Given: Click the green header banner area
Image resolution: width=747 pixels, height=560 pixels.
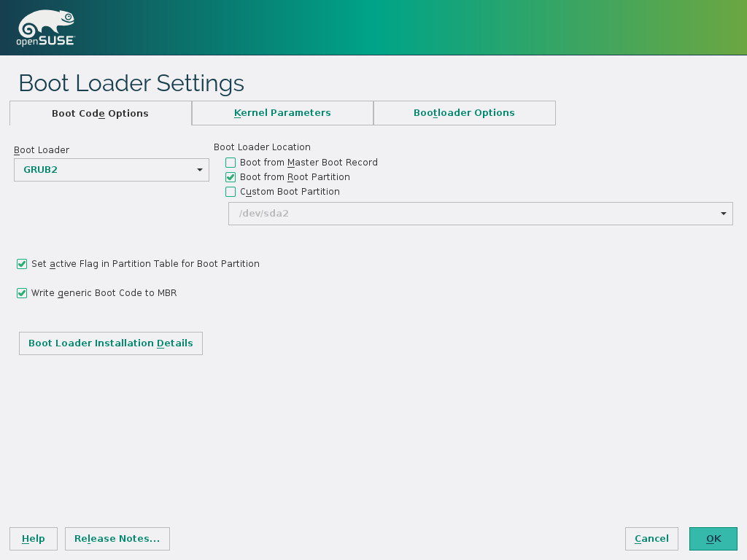Looking at the screenshot, I should pos(438,28).
